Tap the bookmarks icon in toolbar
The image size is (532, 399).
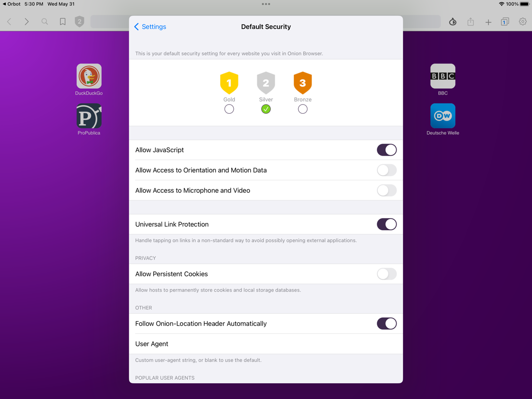(x=63, y=22)
